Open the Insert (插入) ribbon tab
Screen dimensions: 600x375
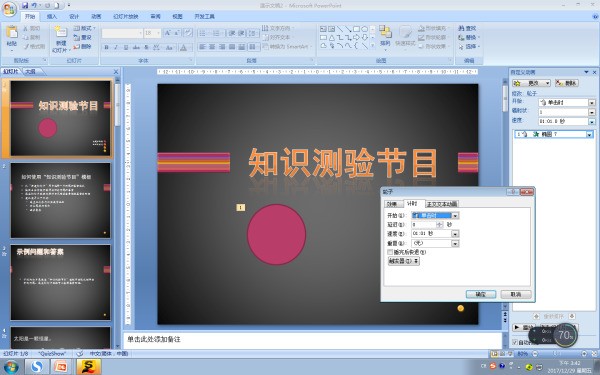click(x=52, y=16)
